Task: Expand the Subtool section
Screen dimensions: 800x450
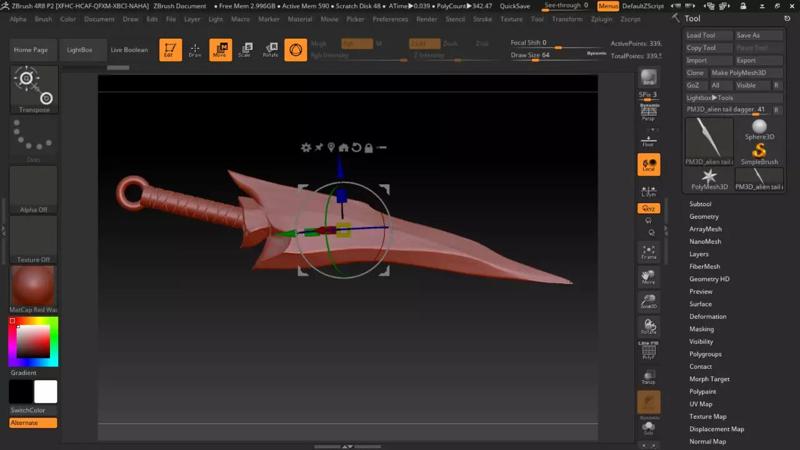Action: [x=700, y=204]
